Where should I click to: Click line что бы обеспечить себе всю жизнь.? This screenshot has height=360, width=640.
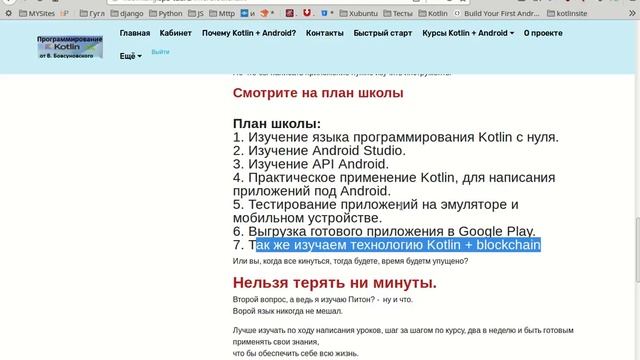[x=296, y=353]
